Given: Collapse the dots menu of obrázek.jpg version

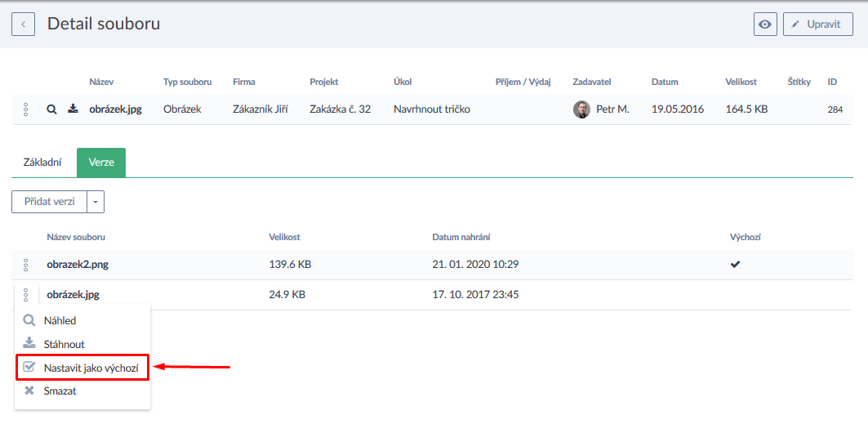Looking at the screenshot, I should 25,295.
